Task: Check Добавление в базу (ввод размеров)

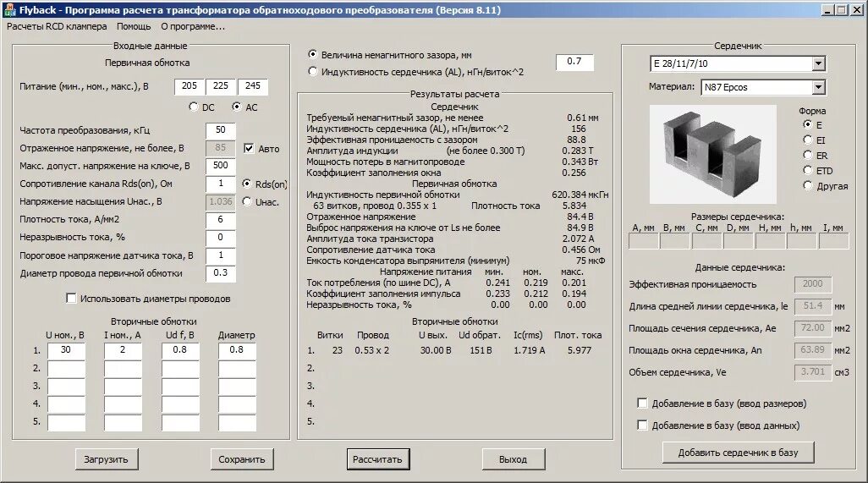Action: (642, 403)
